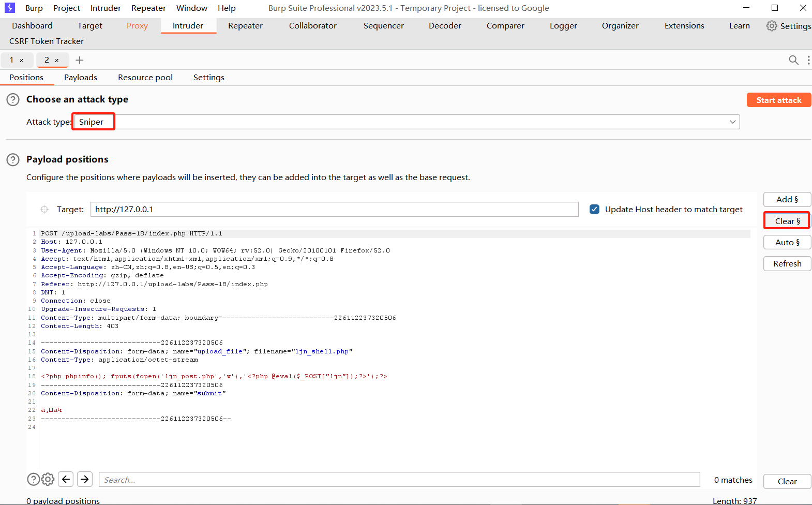The image size is (812, 505).
Task: Open help for Payload positions section
Action: (13, 159)
